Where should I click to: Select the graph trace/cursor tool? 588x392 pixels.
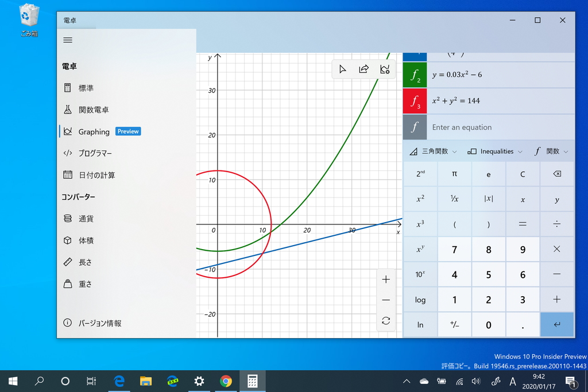tap(342, 69)
